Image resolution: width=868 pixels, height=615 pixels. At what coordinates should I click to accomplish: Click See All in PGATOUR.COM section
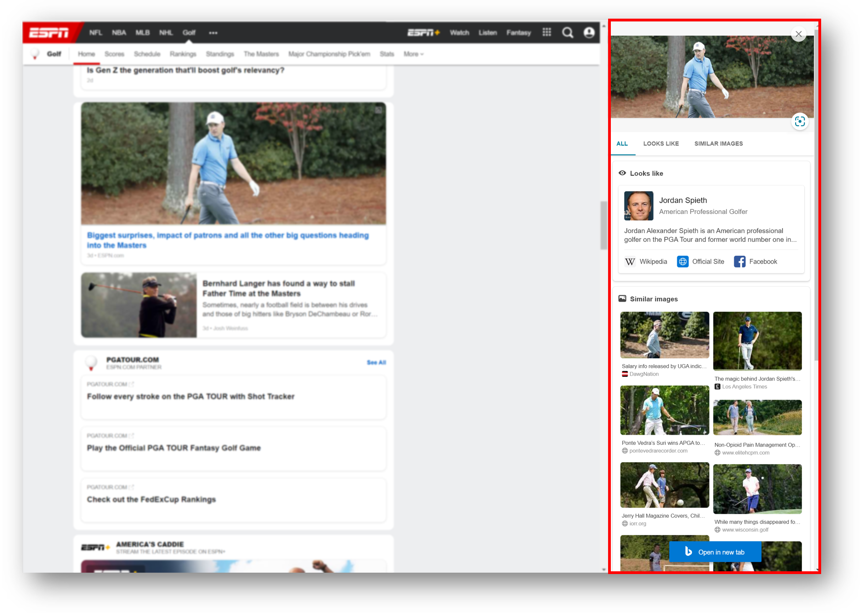[376, 363]
